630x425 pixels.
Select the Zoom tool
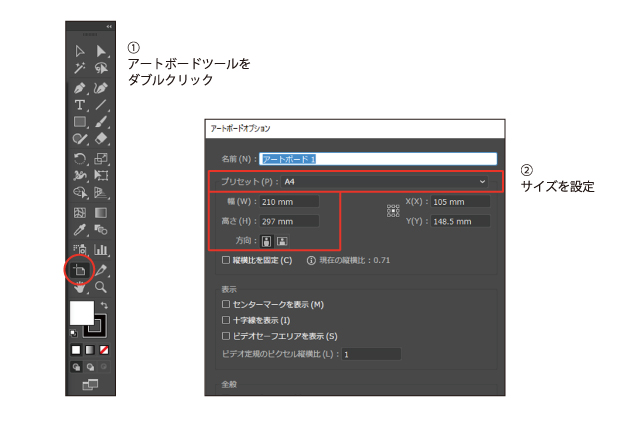point(101,287)
